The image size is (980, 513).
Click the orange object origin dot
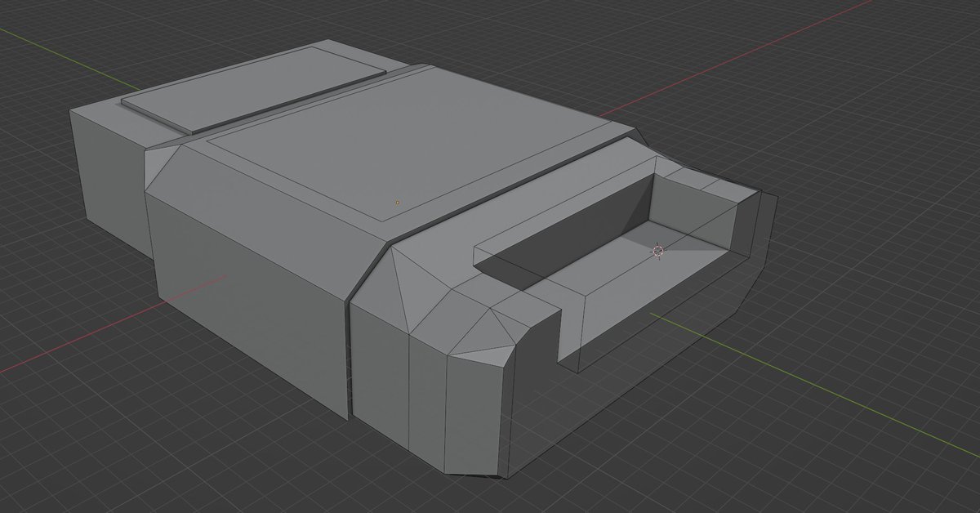tap(398, 203)
